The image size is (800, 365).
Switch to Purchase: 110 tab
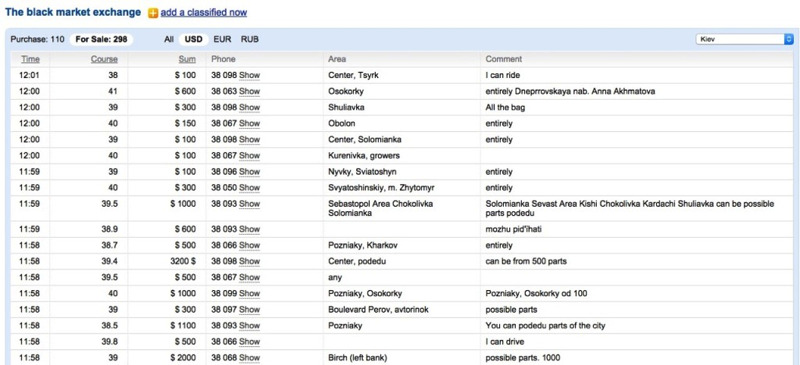pyautogui.click(x=37, y=39)
